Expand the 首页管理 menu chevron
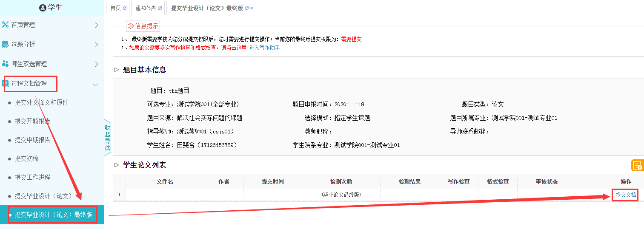Image resolution: width=644 pixels, height=229 pixels. pos(97,25)
